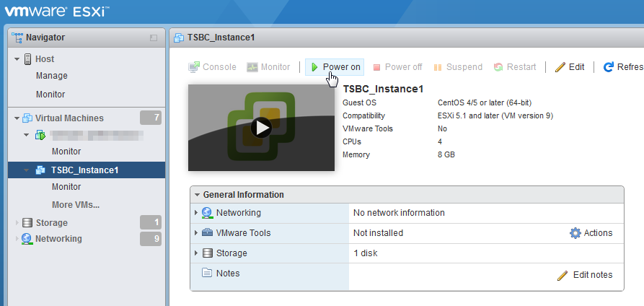
Task: Open the VM Console
Action: click(x=212, y=67)
